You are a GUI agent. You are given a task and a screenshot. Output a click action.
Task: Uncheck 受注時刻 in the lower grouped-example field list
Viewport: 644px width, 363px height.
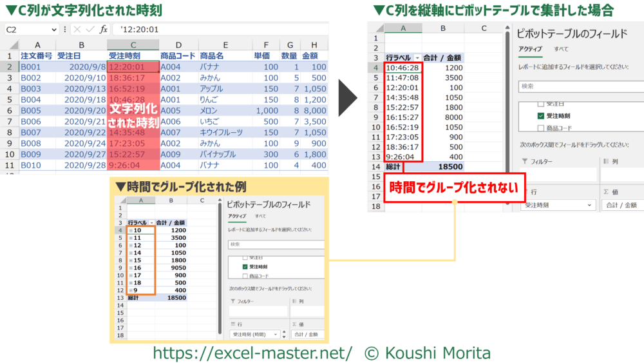tap(245, 266)
